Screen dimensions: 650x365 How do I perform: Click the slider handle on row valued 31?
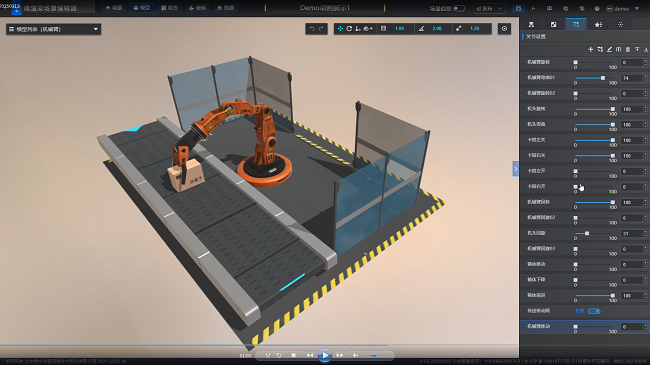coord(587,234)
